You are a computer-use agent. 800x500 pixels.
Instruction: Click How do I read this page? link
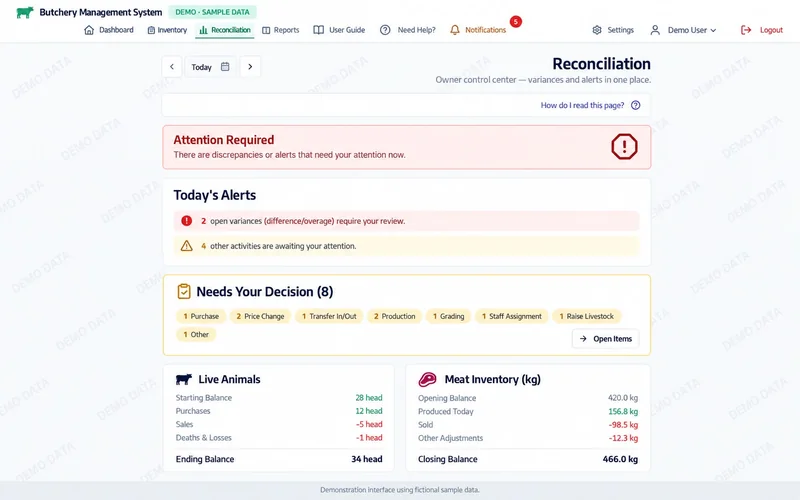(x=582, y=105)
